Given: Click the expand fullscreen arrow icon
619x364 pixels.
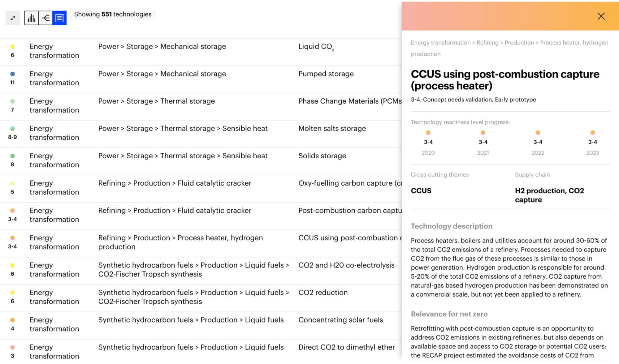Looking at the screenshot, I should (13, 18).
